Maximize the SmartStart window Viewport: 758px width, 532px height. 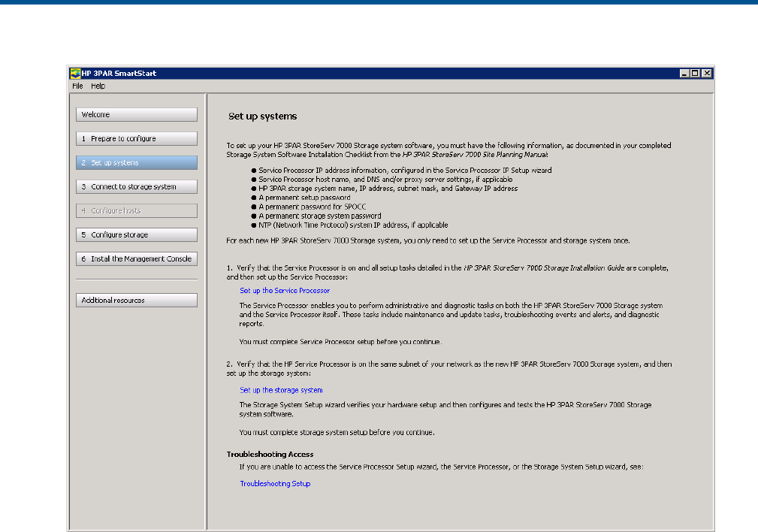tap(695, 74)
